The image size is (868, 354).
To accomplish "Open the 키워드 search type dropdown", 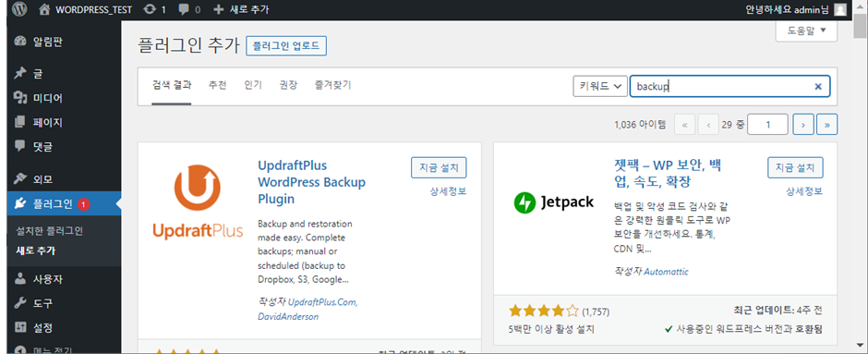I will pyautogui.click(x=600, y=87).
